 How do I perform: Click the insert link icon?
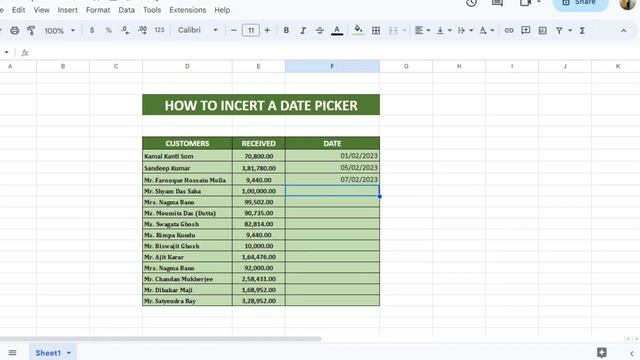click(509, 31)
